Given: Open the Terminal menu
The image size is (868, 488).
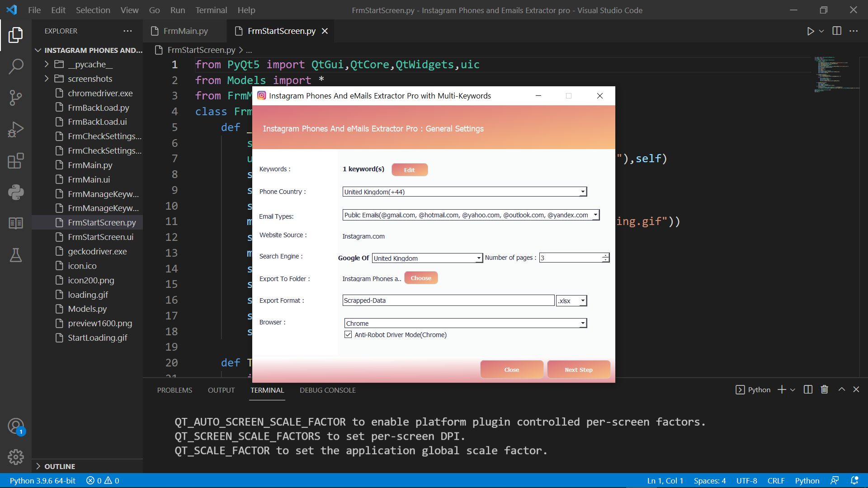Looking at the screenshot, I should click(x=211, y=10).
